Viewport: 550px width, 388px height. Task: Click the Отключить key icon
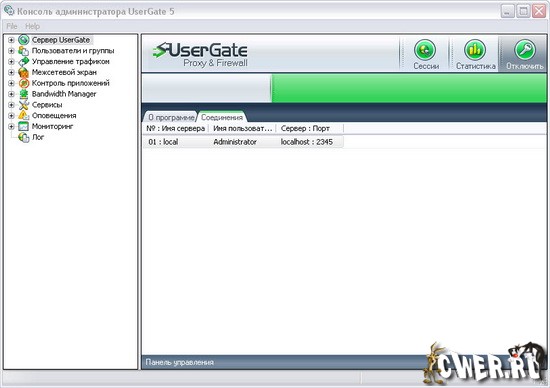tap(525, 50)
